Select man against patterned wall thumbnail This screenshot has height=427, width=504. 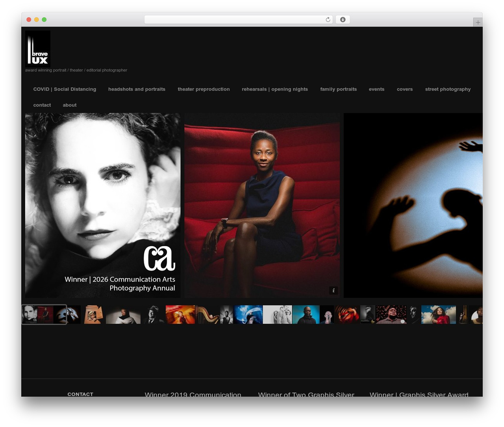[391, 314]
